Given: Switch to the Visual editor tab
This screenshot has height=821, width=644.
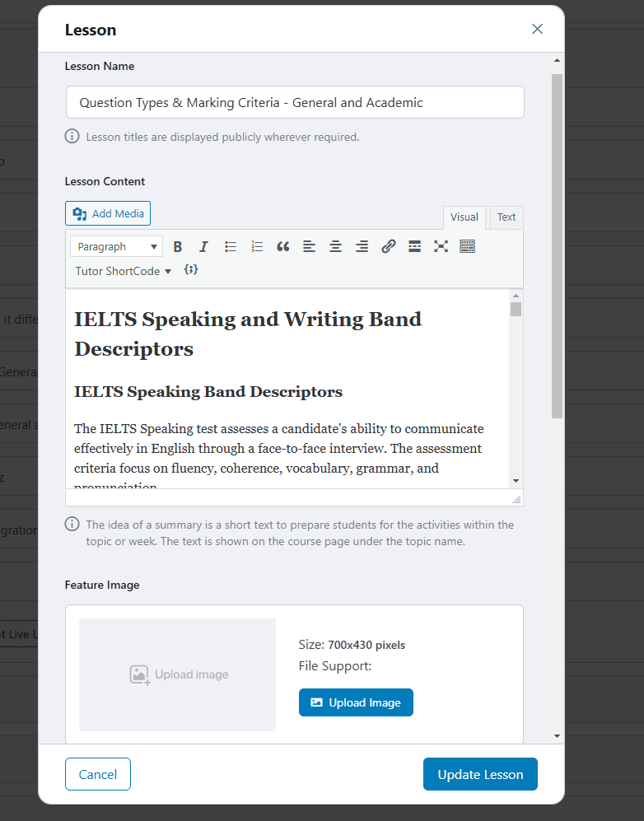Looking at the screenshot, I should pos(464,217).
